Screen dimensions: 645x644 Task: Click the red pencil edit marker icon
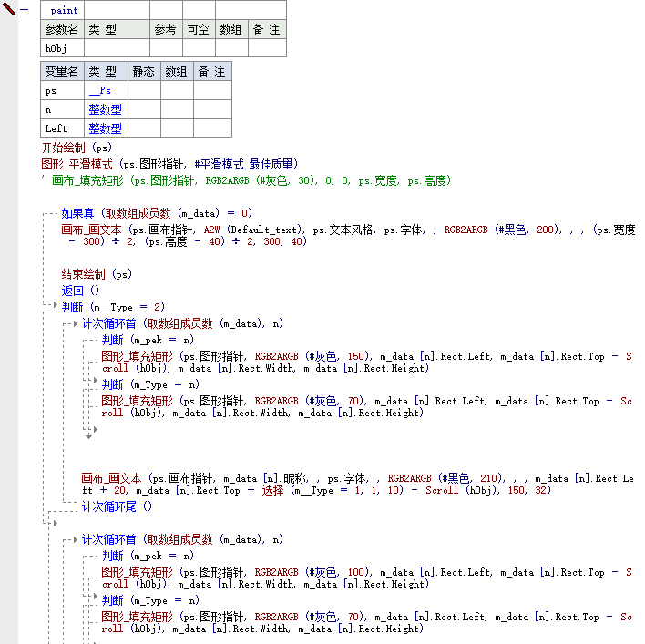[x=8, y=8]
